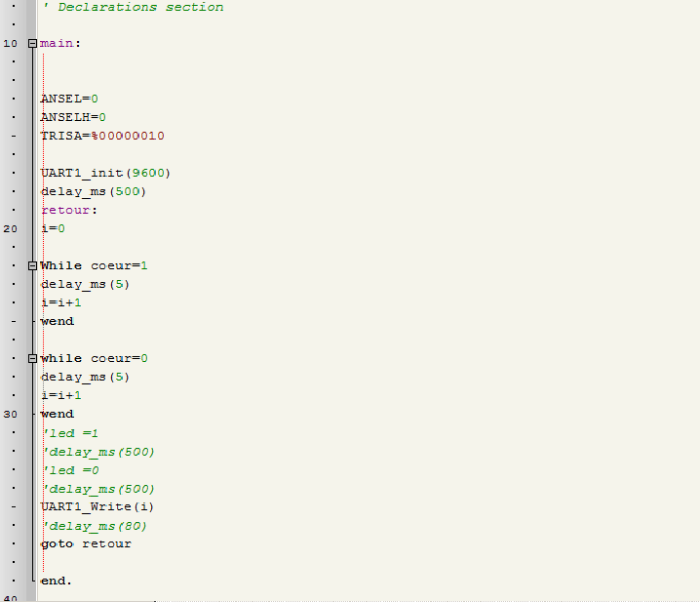Click the commented 'delay_ms(80) line
The image size is (700, 602).
coord(94,525)
